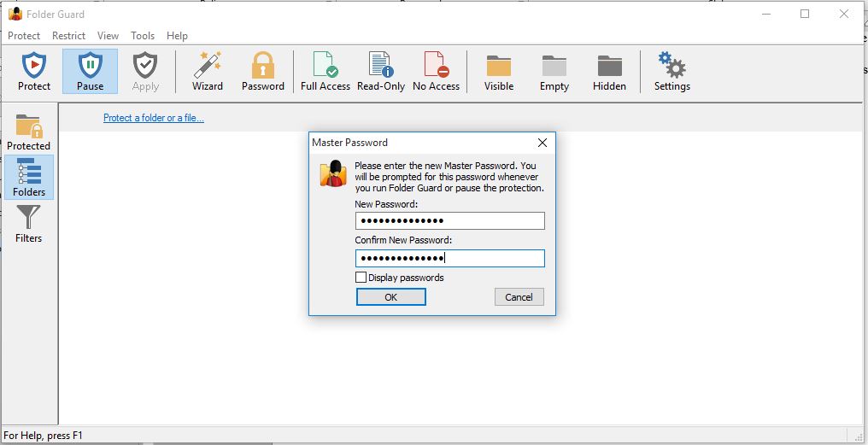The width and height of the screenshot is (868, 445).
Task: Click the Master Password dialog title
Action: (x=350, y=143)
